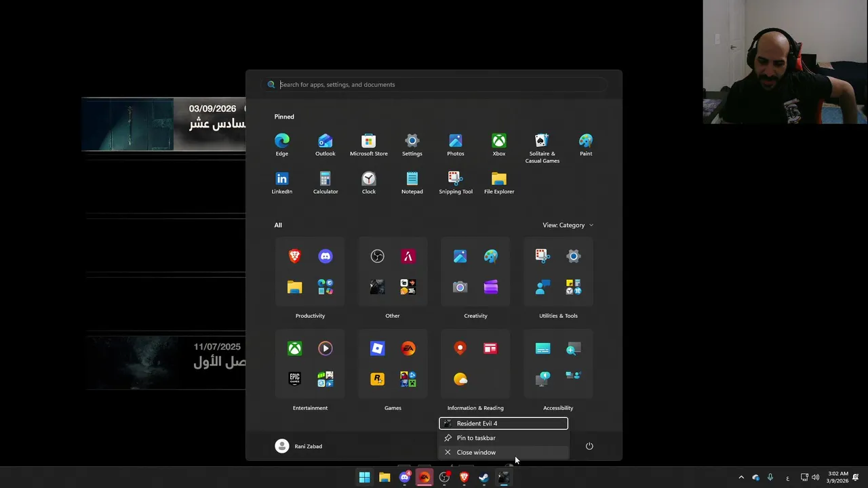Select Resident Evil 4 in jump list
Viewport: 868px width, 488px height.
(x=503, y=424)
